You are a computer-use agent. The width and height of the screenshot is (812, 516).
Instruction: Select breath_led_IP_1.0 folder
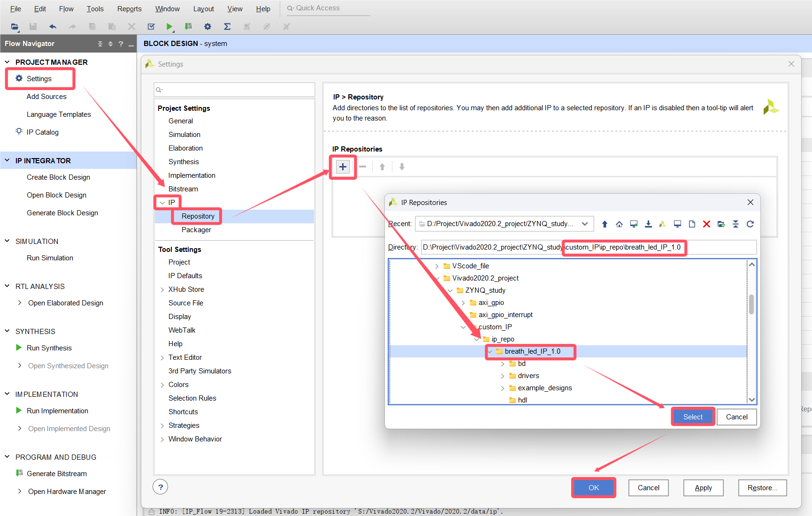coord(533,351)
